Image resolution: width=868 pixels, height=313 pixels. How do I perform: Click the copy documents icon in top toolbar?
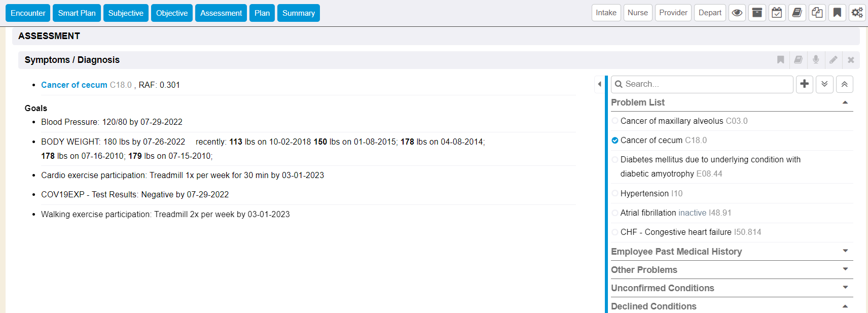817,13
